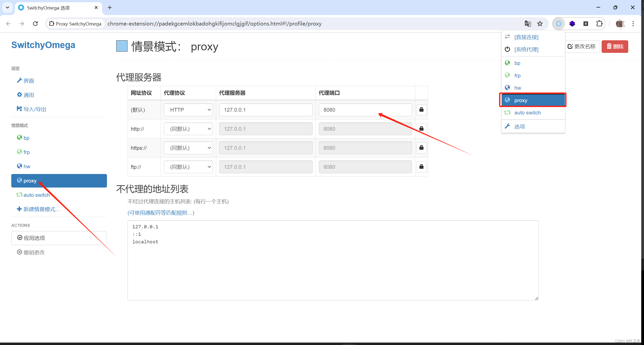Viewport: 644px width, 345px height.
Task: Click the SwitchyOmega logo heading
Action: pos(43,45)
